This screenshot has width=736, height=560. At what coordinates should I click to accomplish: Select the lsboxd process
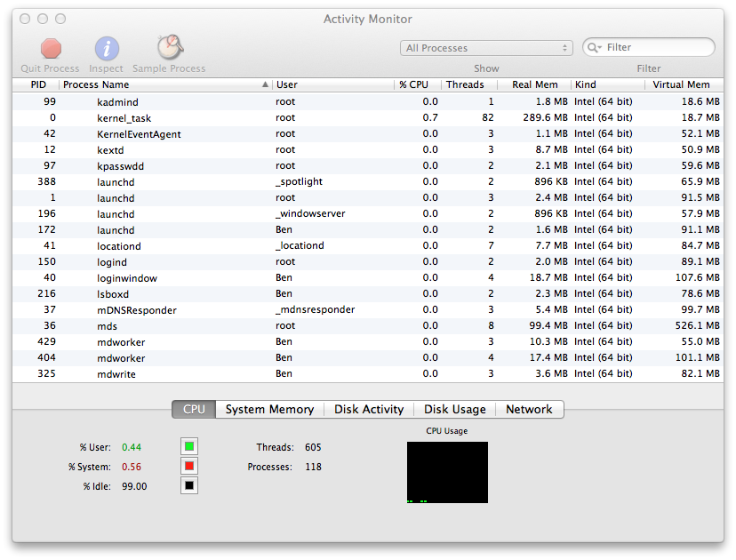(368, 293)
